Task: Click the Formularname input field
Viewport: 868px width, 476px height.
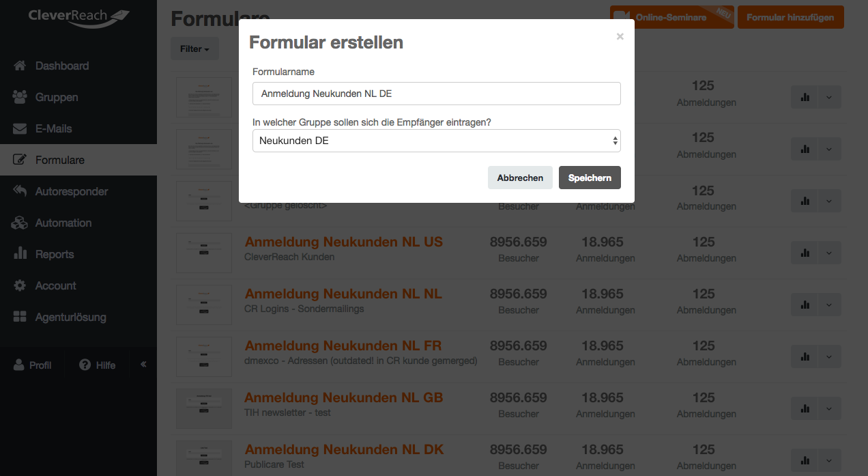Action: [x=437, y=94]
